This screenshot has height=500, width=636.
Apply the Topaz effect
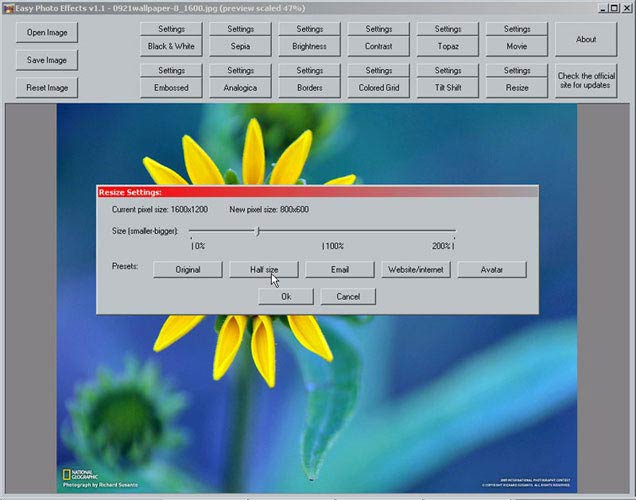tap(448, 46)
